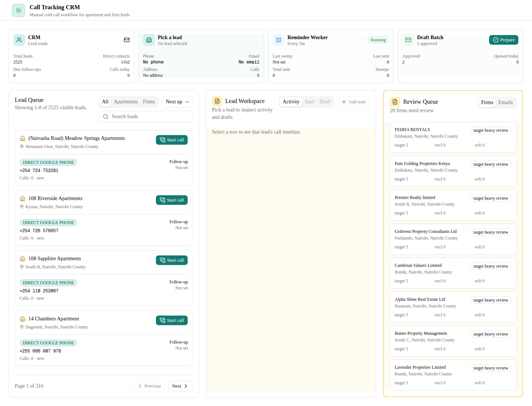Switch to the Draft tab
Image resolution: width=532 pixels, height=406 pixels.
(x=325, y=102)
